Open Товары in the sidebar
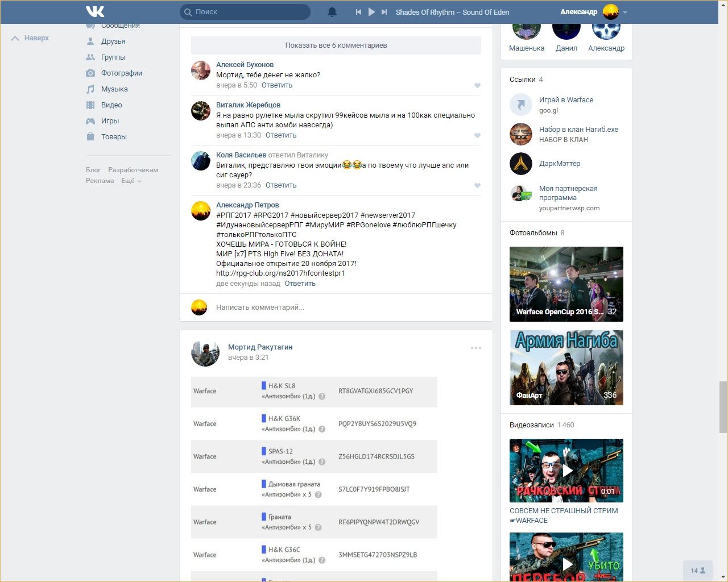 click(114, 137)
